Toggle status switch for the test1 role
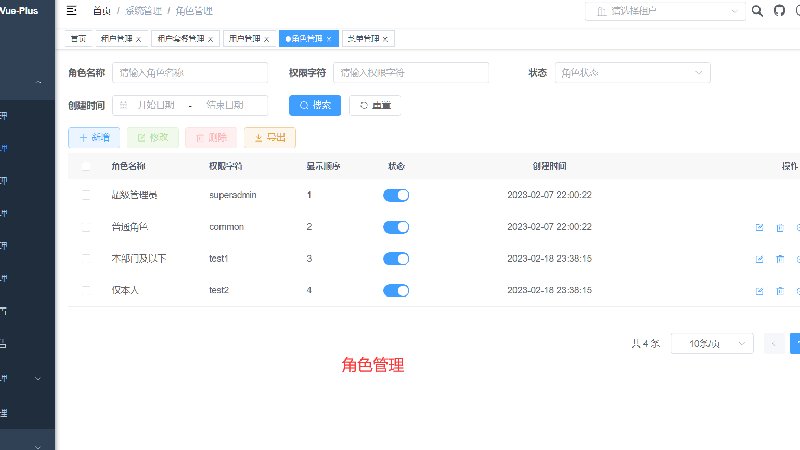The image size is (800, 450). [396, 259]
